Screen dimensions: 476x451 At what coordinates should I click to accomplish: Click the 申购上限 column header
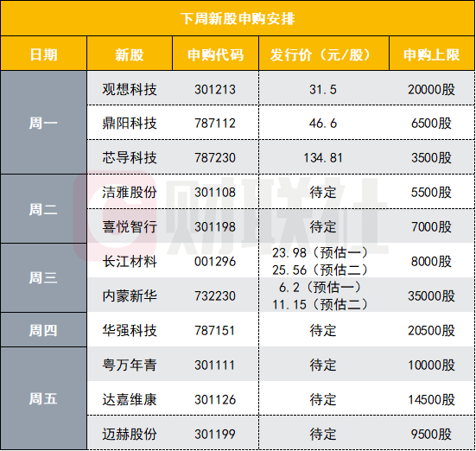(x=432, y=54)
